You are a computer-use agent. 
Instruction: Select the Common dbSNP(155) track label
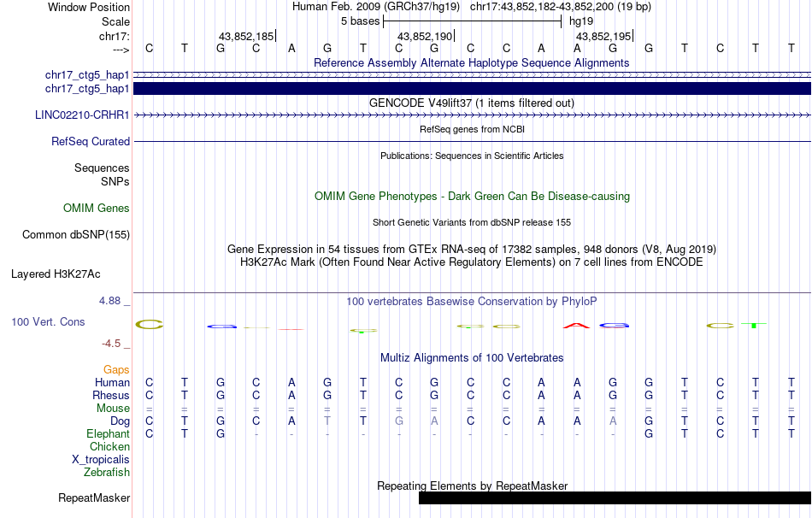click(x=75, y=235)
